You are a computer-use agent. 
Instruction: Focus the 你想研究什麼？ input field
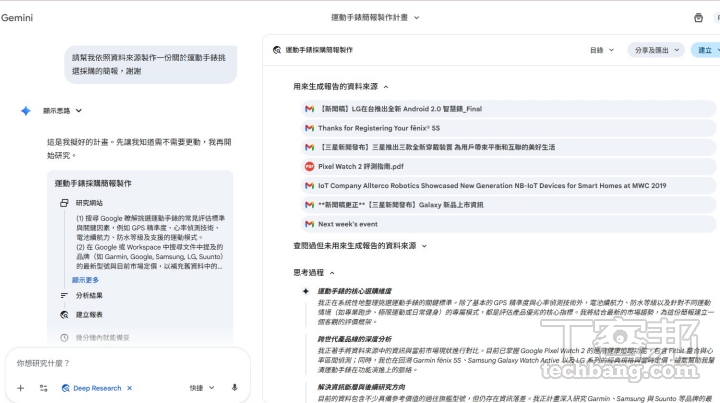(x=128, y=363)
